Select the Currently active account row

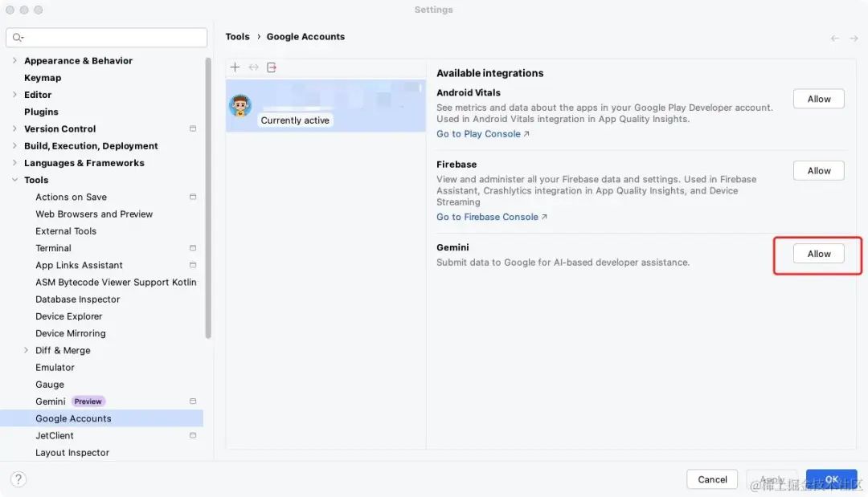pos(325,106)
